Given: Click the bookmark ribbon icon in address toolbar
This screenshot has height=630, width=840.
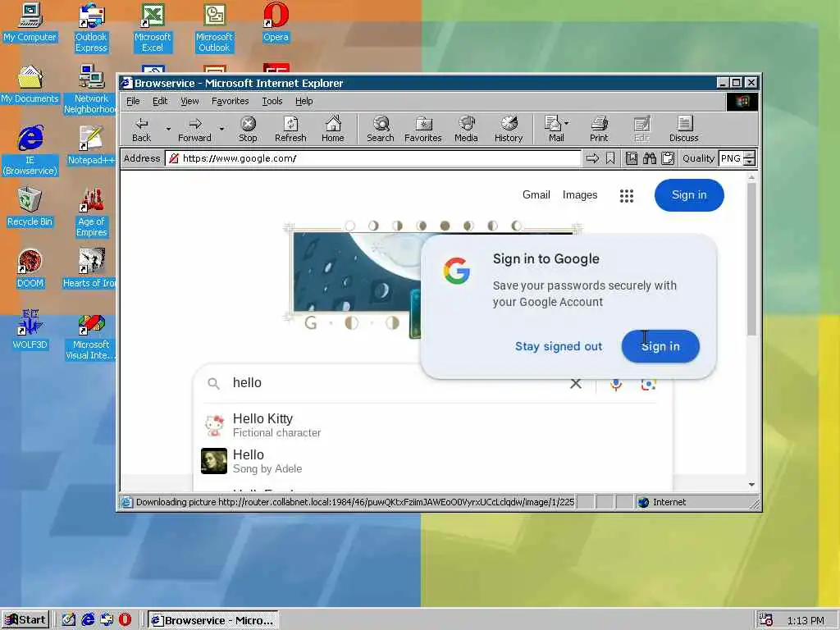Looking at the screenshot, I should point(610,158).
